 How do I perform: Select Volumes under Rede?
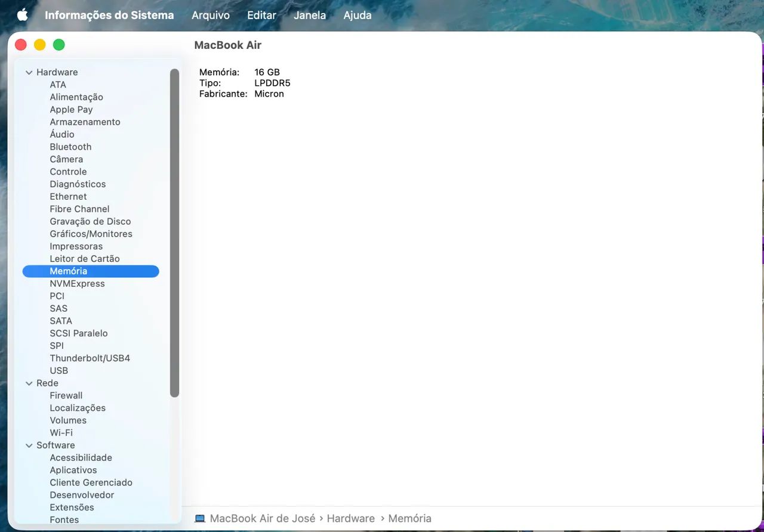point(68,420)
